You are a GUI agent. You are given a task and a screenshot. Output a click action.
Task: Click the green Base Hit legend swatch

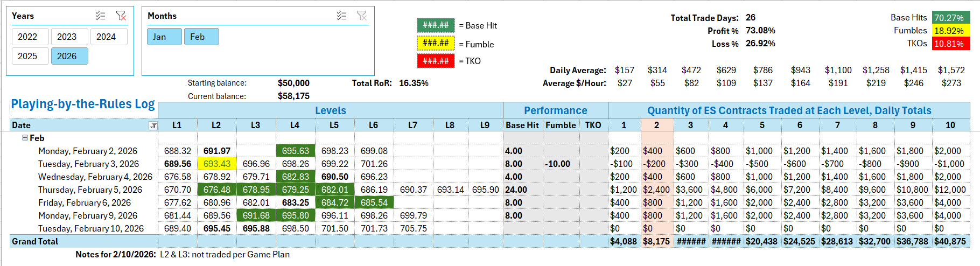point(435,25)
